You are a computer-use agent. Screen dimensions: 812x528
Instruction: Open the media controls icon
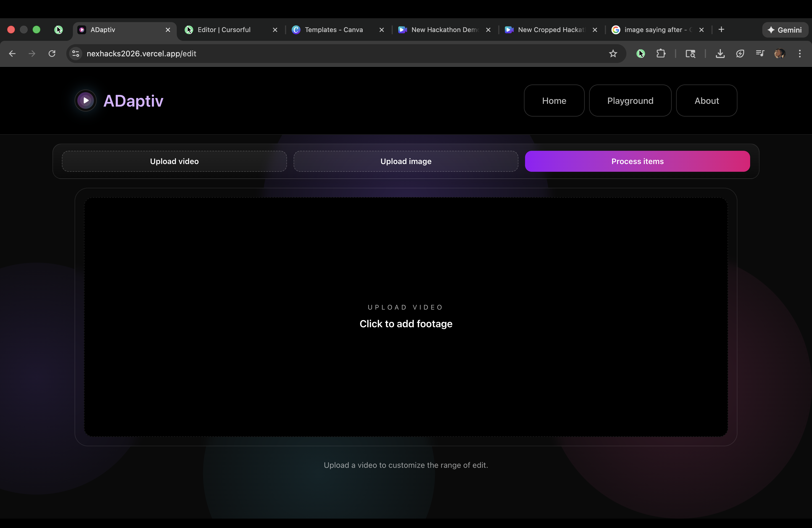760,54
